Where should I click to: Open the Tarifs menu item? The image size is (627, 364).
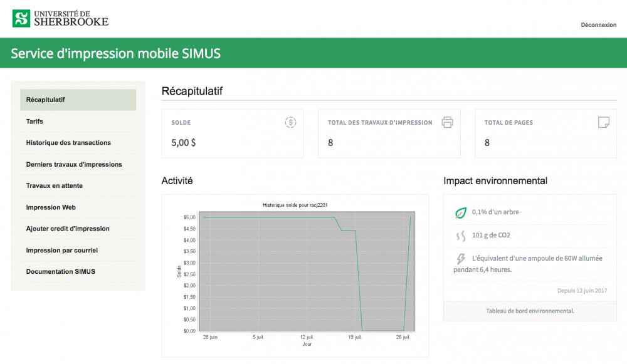78,122
